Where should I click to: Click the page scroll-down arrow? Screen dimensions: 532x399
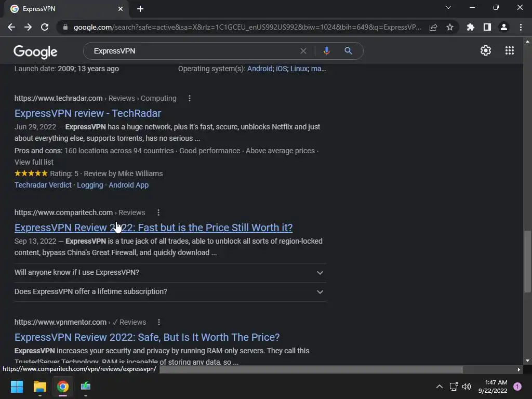527,361
